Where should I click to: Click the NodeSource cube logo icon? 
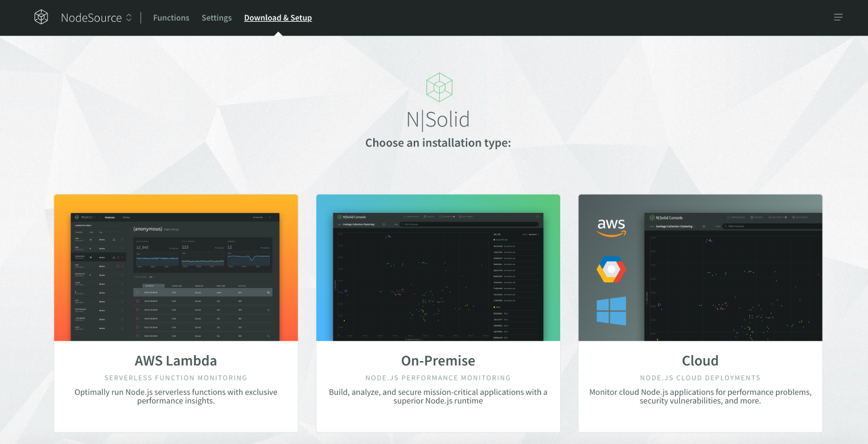[x=41, y=18]
